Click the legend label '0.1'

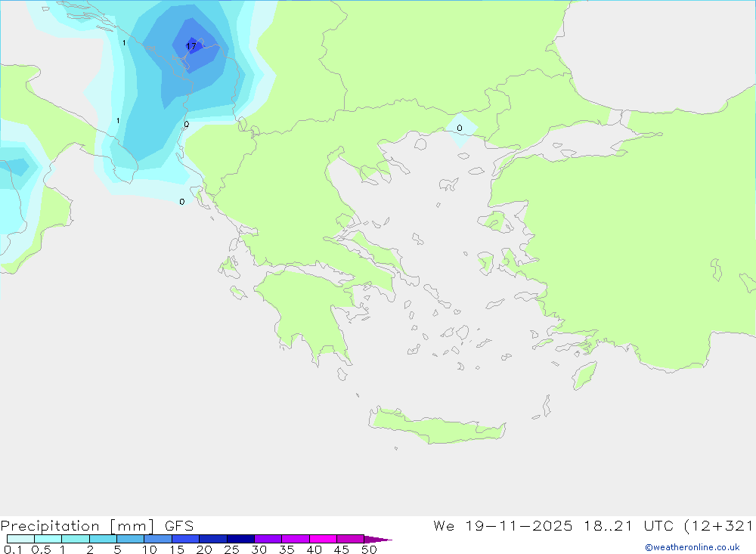click(13, 549)
